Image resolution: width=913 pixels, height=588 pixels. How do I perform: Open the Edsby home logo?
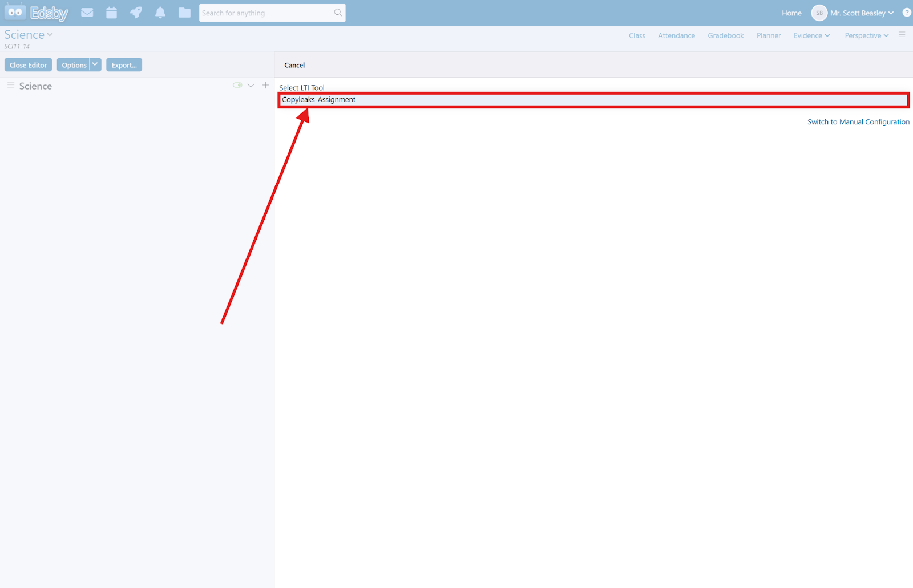point(37,12)
